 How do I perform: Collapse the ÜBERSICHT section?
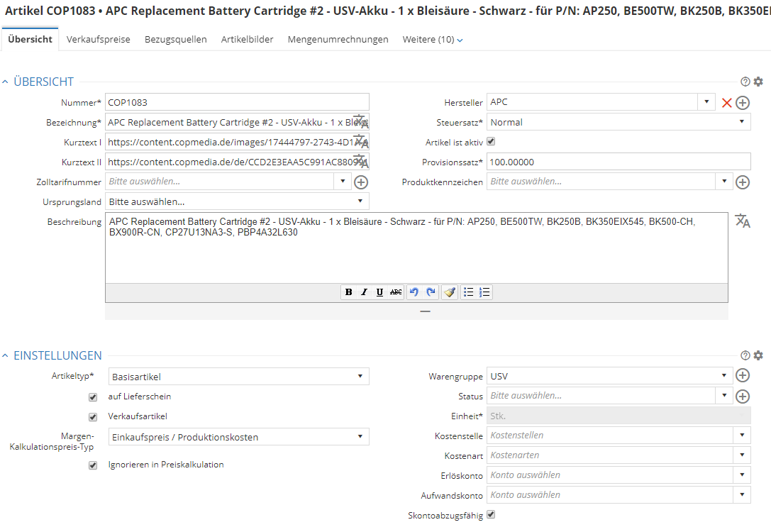click(x=6, y=82)
